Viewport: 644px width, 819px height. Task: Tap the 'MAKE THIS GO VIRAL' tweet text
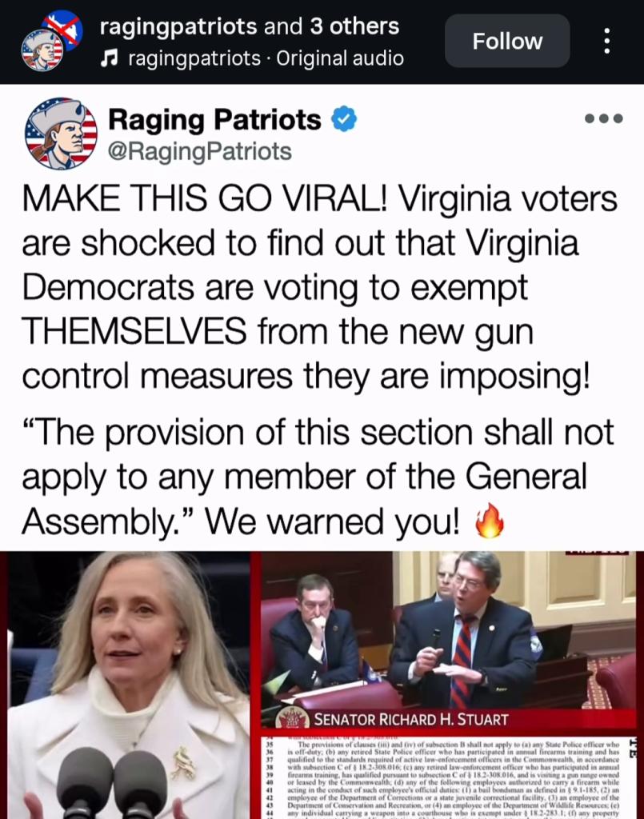click(x=319, y=287)
